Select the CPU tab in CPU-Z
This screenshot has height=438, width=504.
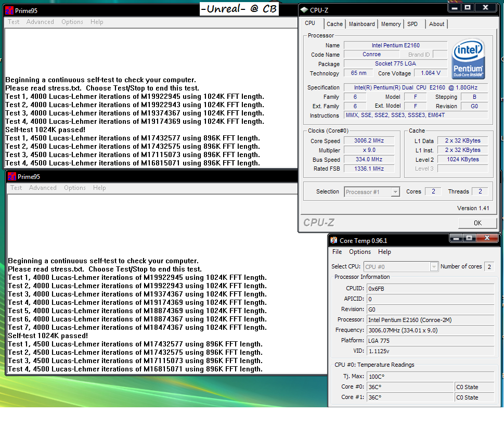310,23
